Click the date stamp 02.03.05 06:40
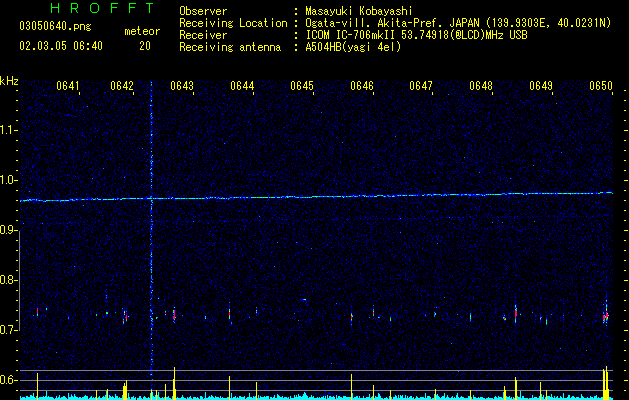Image resolution: width=629 pixels, height=400 pixels. coord(61,46)
